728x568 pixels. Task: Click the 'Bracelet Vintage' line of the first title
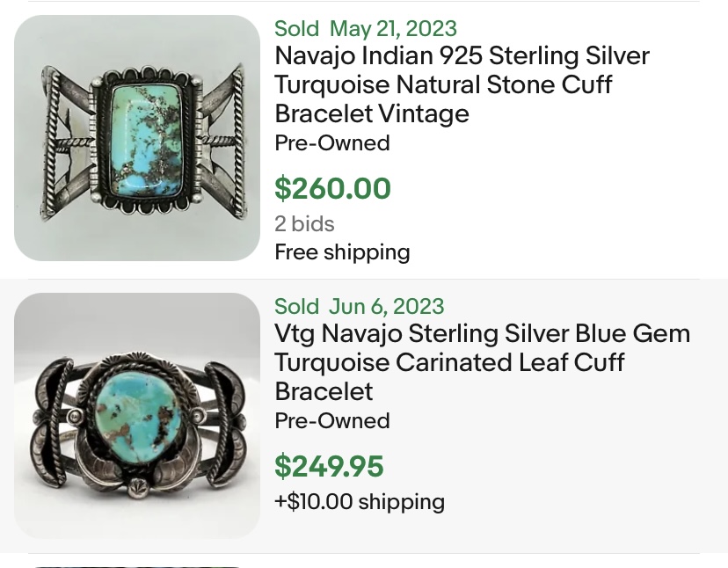[371, 114]
